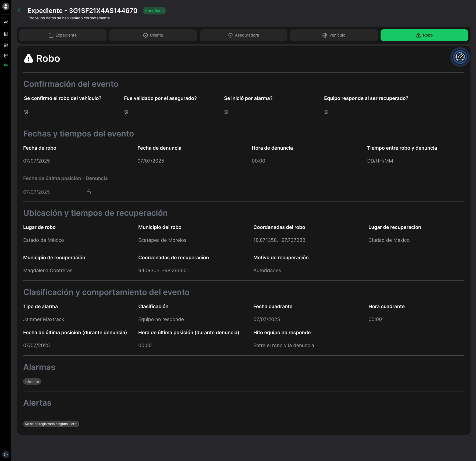This screenshot has height=461, width=476.
Task: Switch to the Aseguradora tab
Action: click(243, 35)
